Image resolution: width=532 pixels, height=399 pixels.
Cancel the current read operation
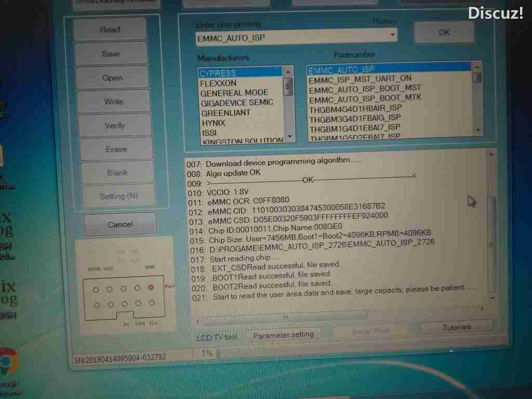[x=120, y=224]
